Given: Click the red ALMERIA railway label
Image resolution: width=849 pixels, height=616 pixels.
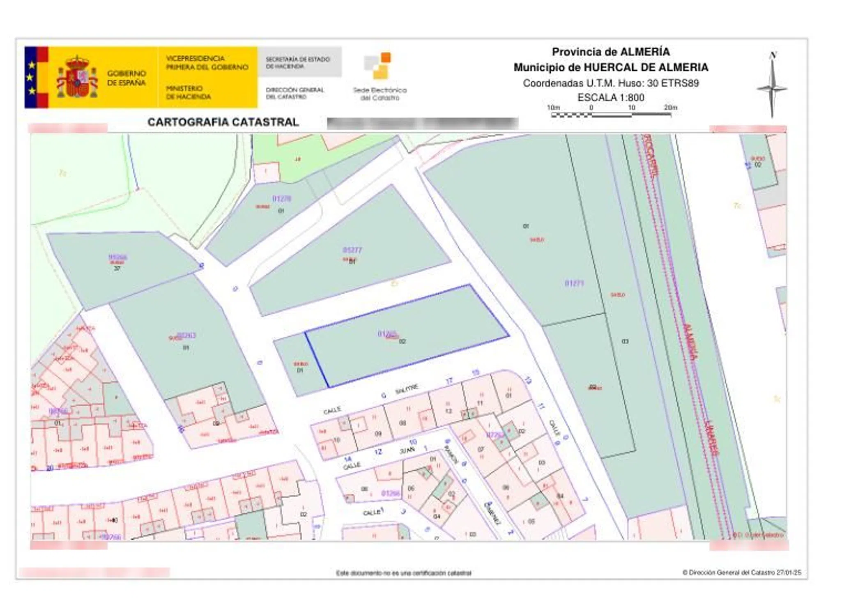Looking at the screenshot, I should [690, 342].
